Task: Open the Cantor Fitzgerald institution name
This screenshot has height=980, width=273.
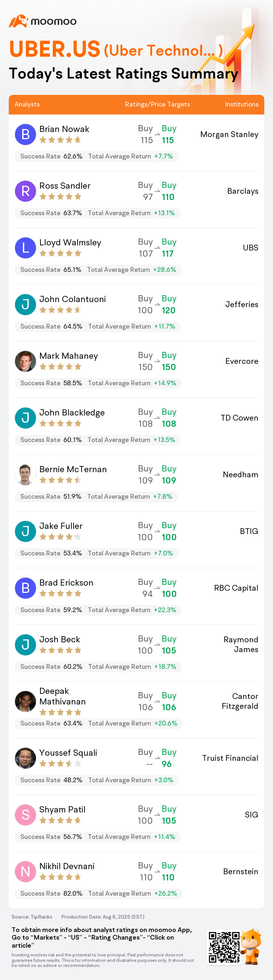Action: [240, 701]
